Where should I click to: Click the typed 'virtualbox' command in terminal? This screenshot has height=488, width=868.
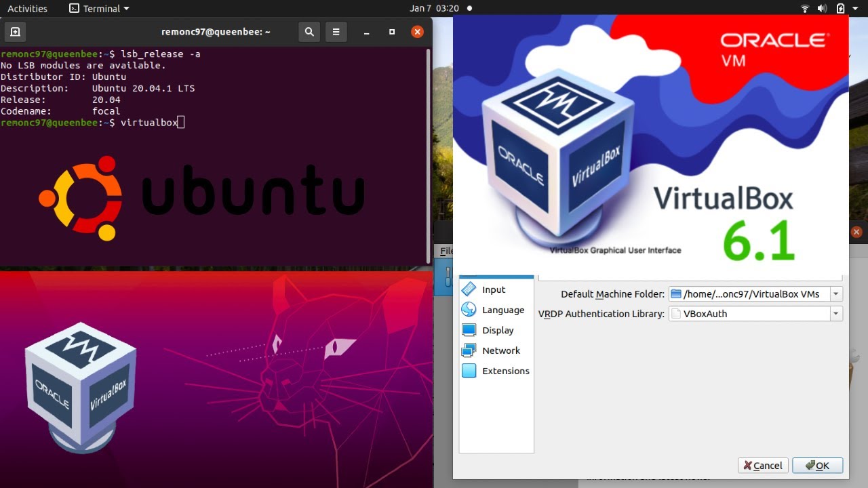(x=149, y=122)
